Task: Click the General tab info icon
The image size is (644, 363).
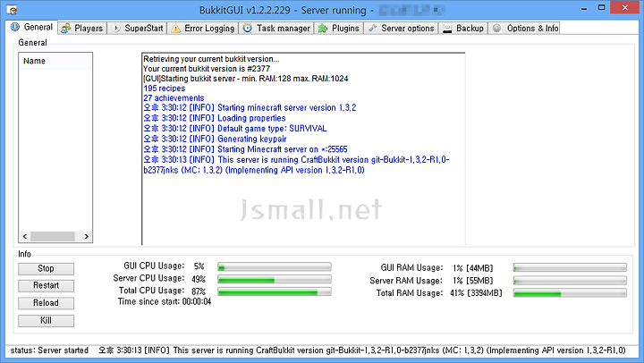Action: 15,27
